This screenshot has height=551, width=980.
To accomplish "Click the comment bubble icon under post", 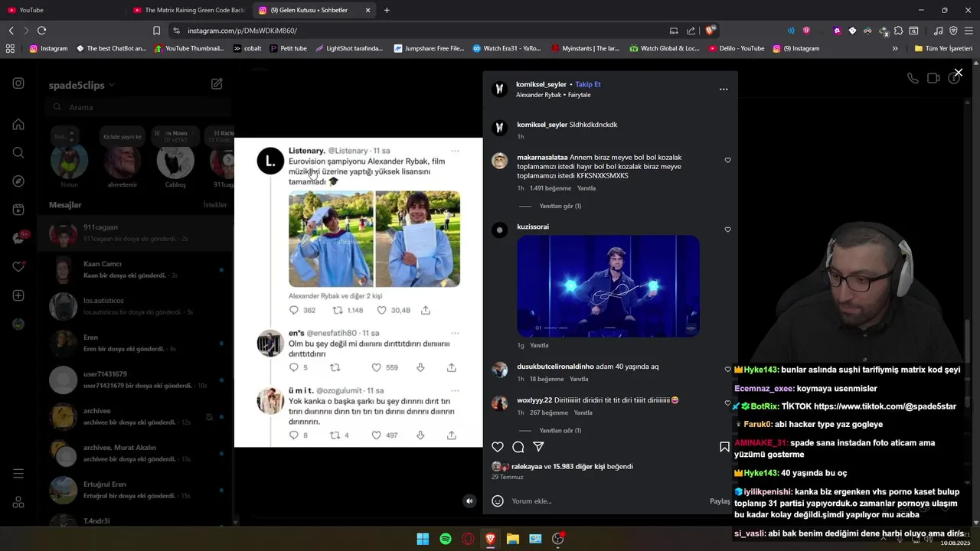I will click(518, 447).
